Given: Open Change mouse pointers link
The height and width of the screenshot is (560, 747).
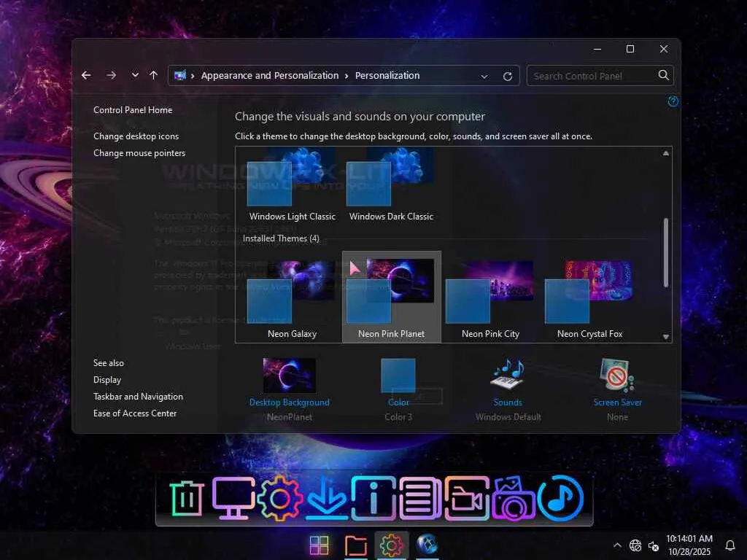Looking at the screenshot, I should pos(139,153).
